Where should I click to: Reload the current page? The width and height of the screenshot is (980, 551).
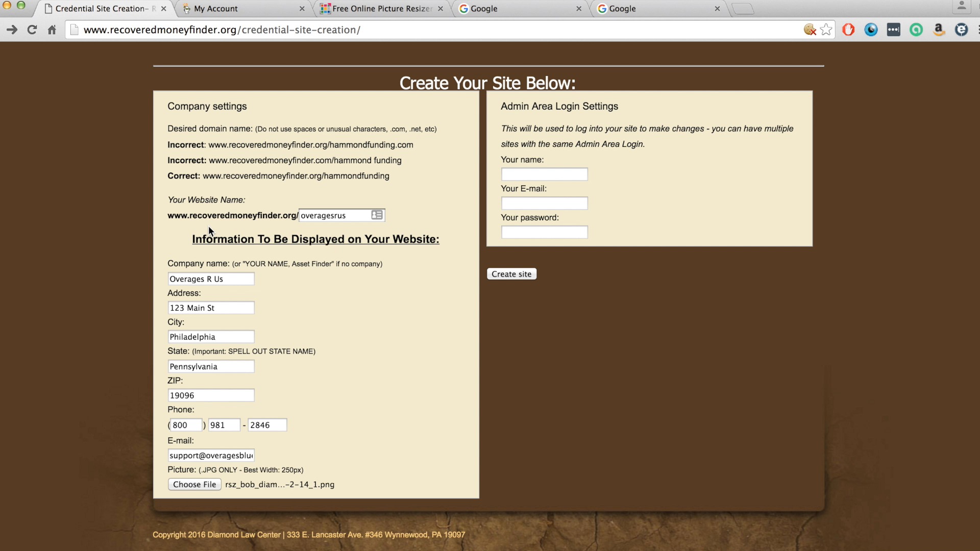32,30
